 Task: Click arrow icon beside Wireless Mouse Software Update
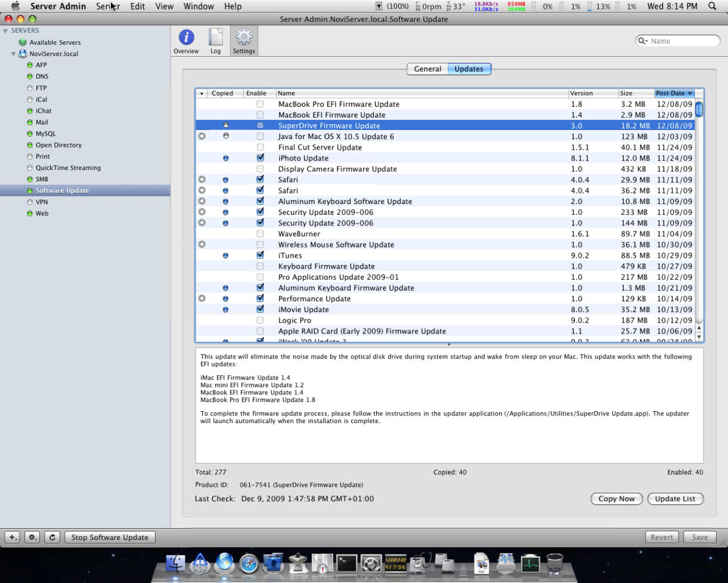click(x=202, y=245)
